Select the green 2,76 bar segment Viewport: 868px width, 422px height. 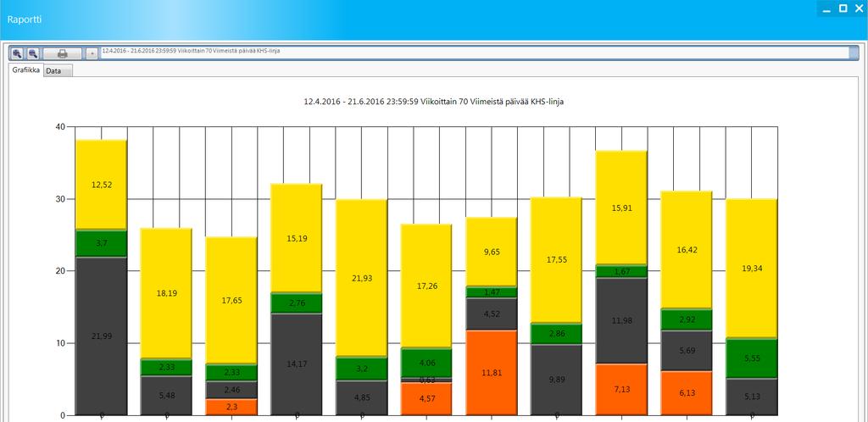click(x=296, y=303)
